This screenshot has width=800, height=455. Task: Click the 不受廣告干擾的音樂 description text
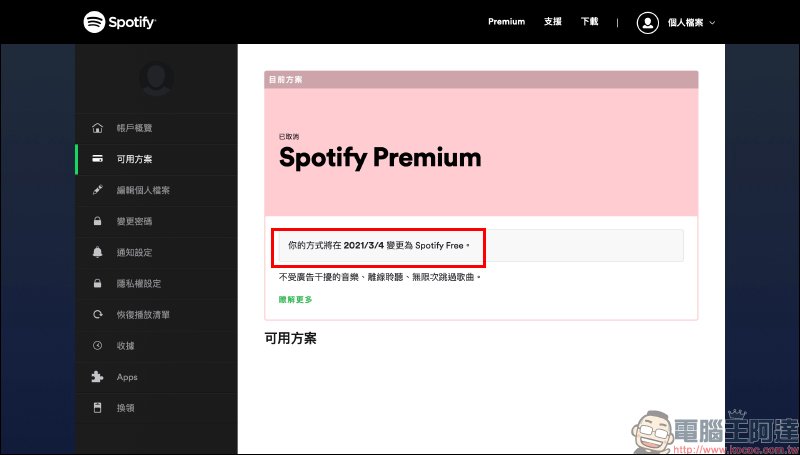[380, 278]
